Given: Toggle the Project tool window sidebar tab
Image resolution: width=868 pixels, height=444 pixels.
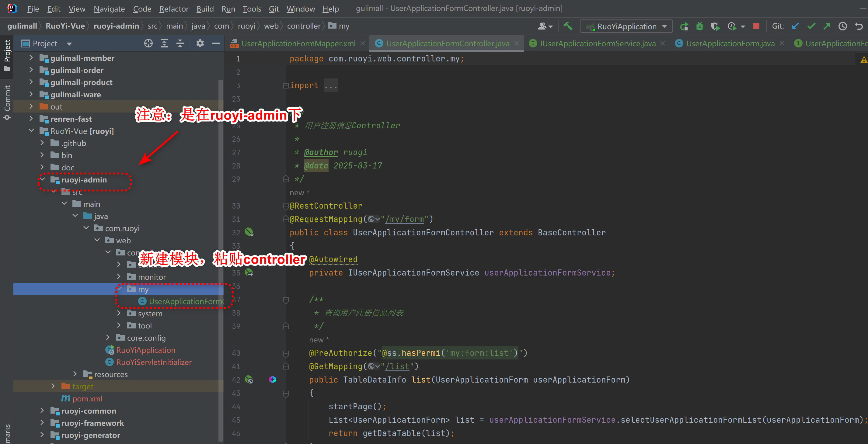Looking at the screenshot, I should coord(7,55).
